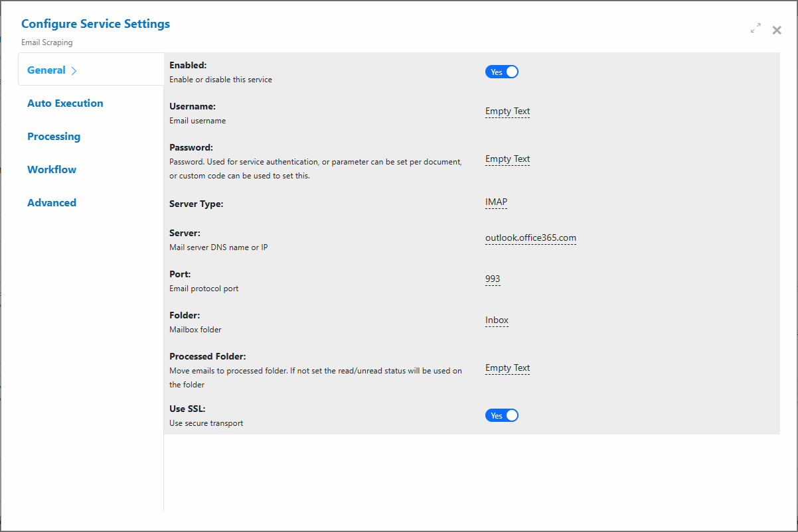Edit the Username Empty Text field
Image resolution: width=798 pixels, height=532 pixels.
[x=507, y=111]
